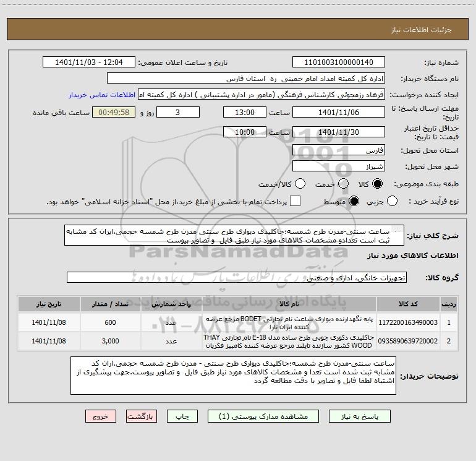Click the BODET wall clock holder item name
This screenshot has height=461, width=476.
(289, 323)
